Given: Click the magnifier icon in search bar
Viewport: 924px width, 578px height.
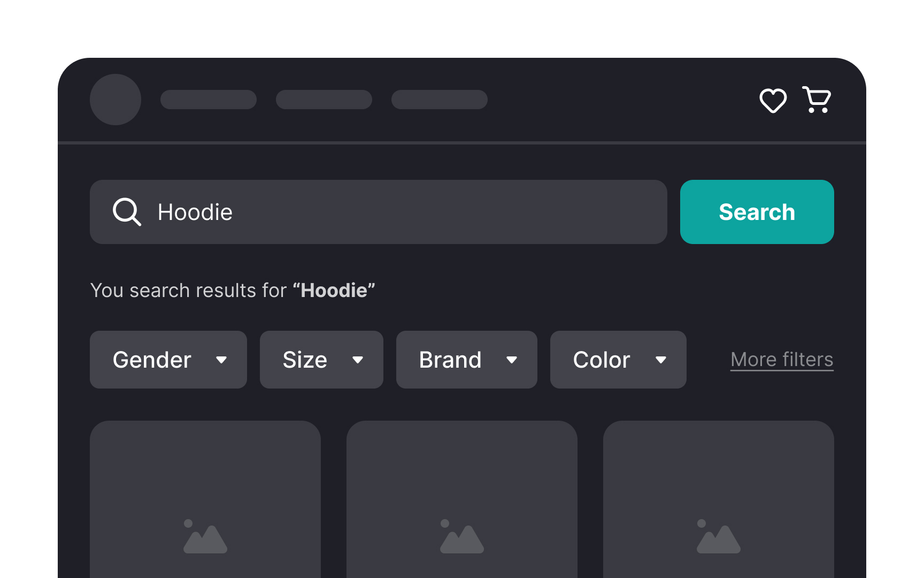Looking at the screenshot, I should pos(126,212).
